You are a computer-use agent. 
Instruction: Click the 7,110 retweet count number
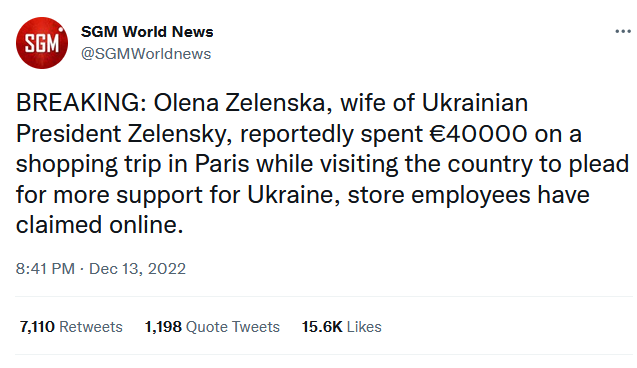coord(37,327)
